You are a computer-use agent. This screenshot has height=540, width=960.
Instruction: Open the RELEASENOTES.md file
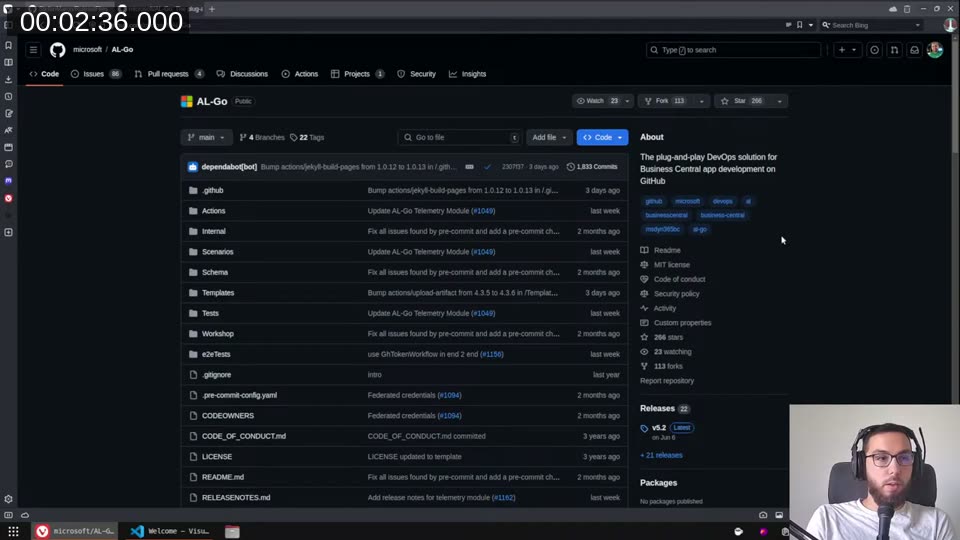point(236,498)
